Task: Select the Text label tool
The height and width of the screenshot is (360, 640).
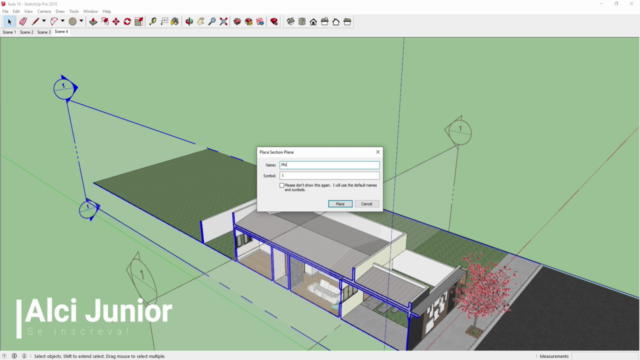Action: pyautogui.click(x=164, y=22)
